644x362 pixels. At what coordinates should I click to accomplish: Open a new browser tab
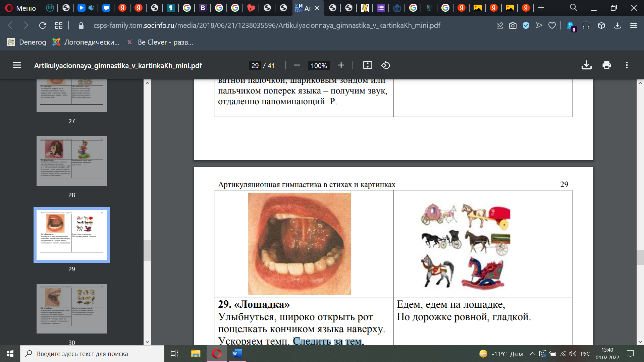point(541,8)
